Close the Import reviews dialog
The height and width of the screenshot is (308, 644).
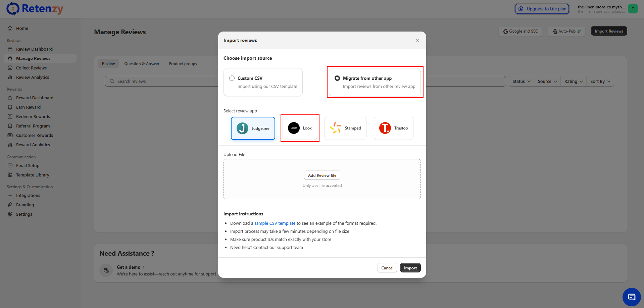(x=417, y=40)
